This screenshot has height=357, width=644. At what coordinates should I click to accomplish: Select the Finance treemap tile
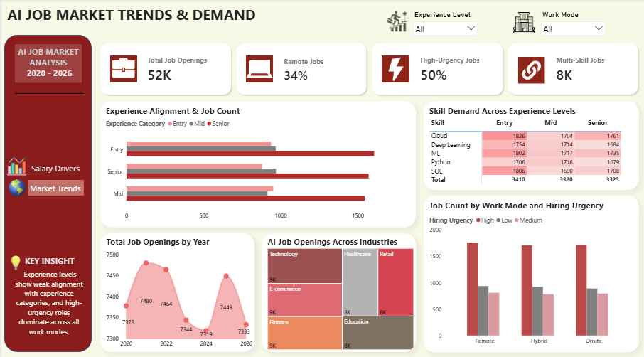click(305, 333)
